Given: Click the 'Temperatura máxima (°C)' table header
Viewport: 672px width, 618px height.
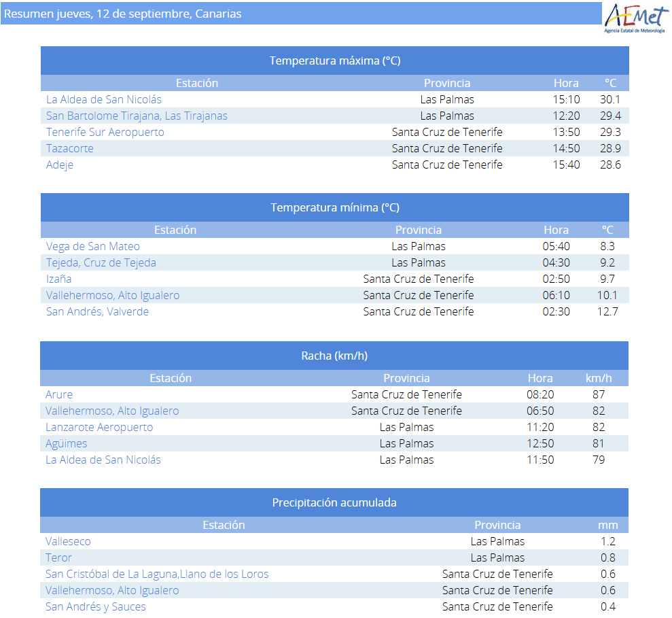Looking at the screenshot, I should coord(335,61).
